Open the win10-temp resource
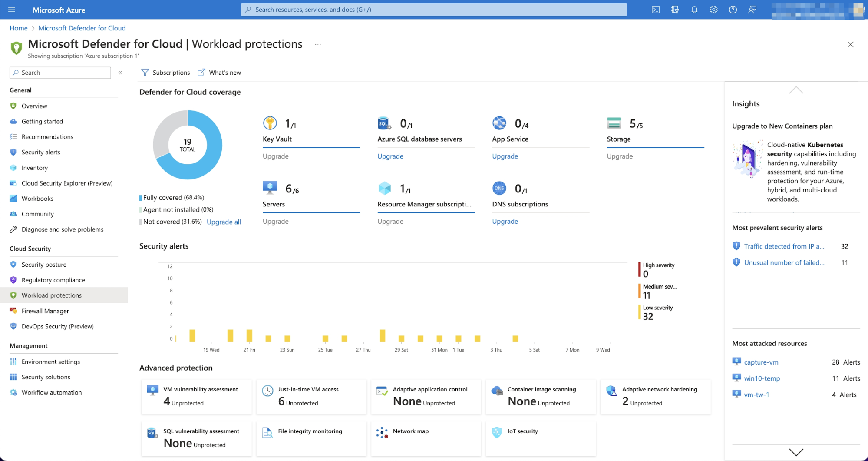Screen dimensions: 868x461 [762, 378]
